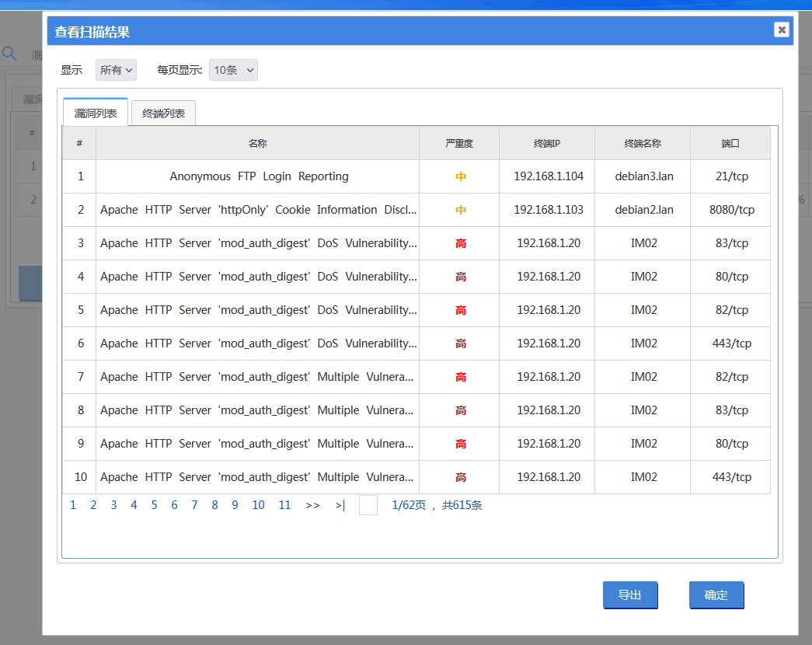Click the 导出 button
The width and height of the screenshot is (812, 645).
[x=630, y=595]
